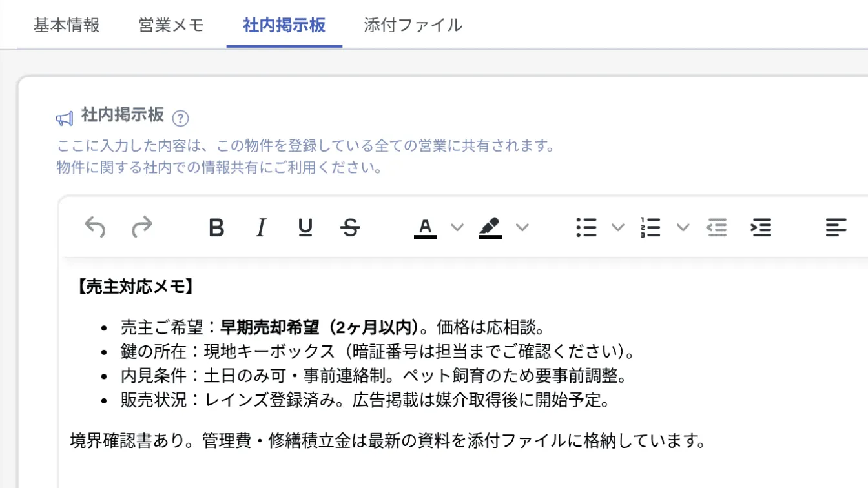
Task: Toggle strikethrough formatting
Action: click(x=350, y=227)
